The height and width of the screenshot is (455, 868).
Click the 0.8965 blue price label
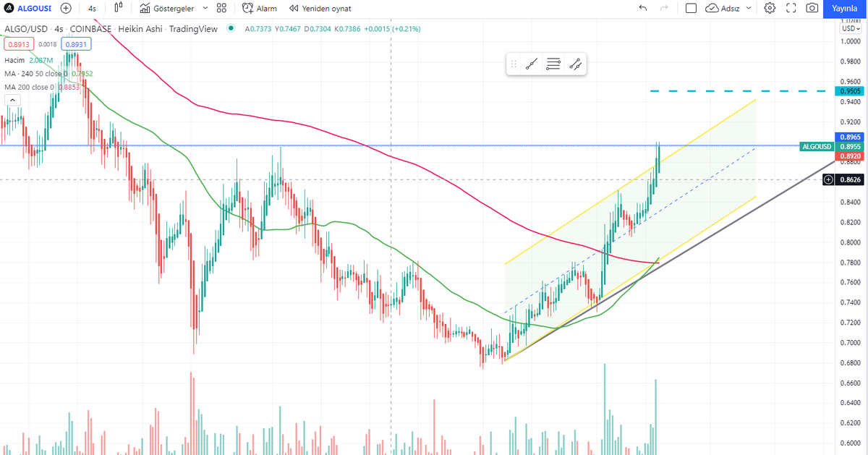[851, 137]
